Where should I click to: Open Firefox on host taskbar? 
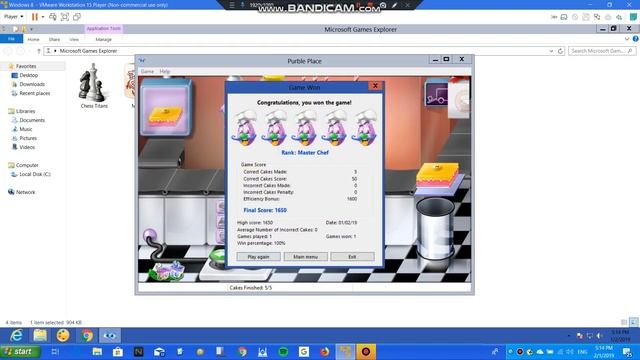[x=324, y=351]
